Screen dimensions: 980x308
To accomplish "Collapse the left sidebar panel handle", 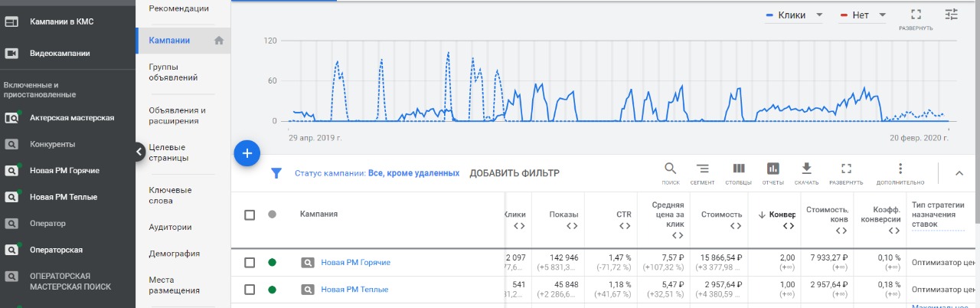I will tap(139, 152).
